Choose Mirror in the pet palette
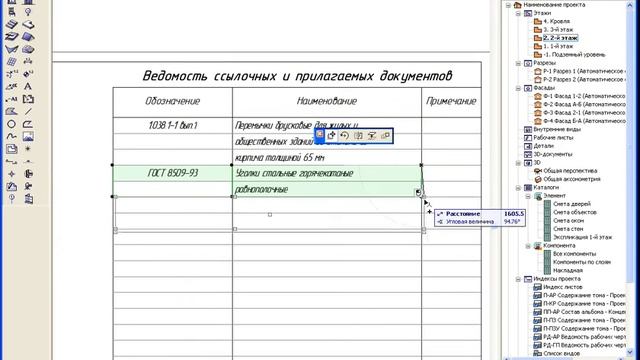The width and height of the screenshot is (640, 360). pos(358,136)
